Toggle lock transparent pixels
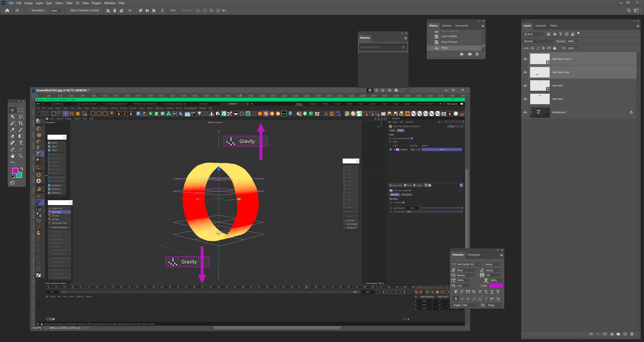The width and height of the screenshot is (644, 342). (532, 48)
